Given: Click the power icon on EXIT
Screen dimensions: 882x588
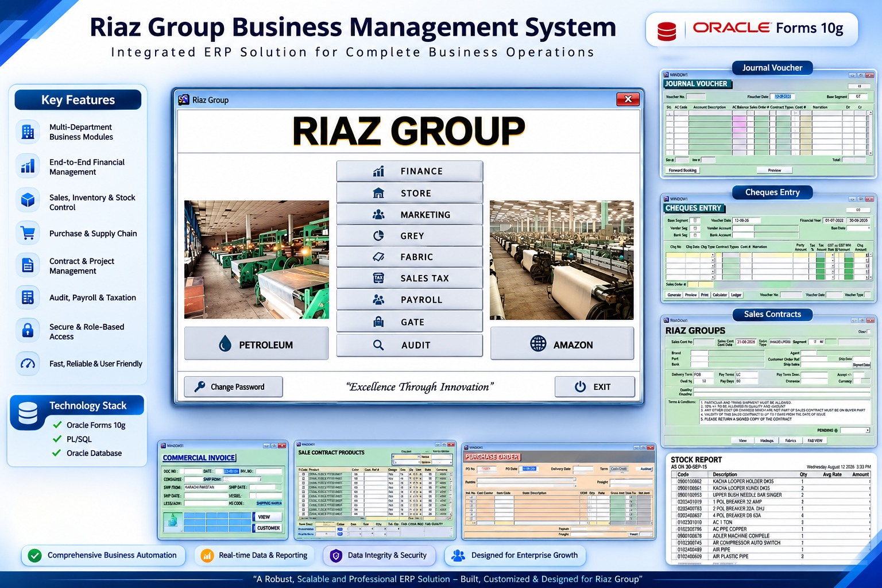Looking at the screenshot, I should click(581, 386).
